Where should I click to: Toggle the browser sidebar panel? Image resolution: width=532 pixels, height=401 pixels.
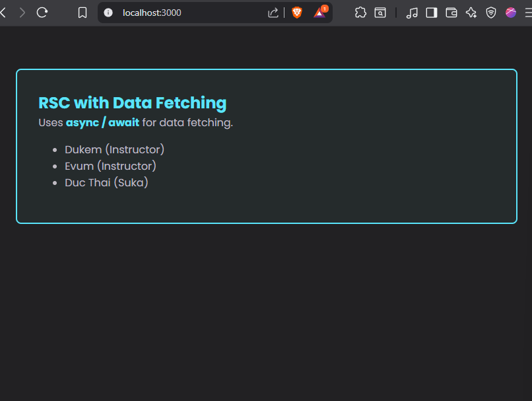pyautogui.click(x=432, y=13)
